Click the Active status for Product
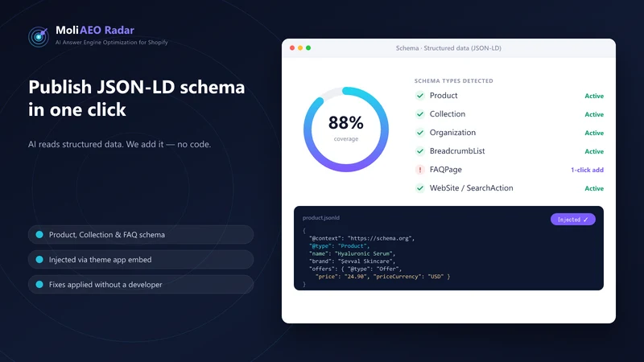Viewport: 644px width, 362px height. [594, 96]
